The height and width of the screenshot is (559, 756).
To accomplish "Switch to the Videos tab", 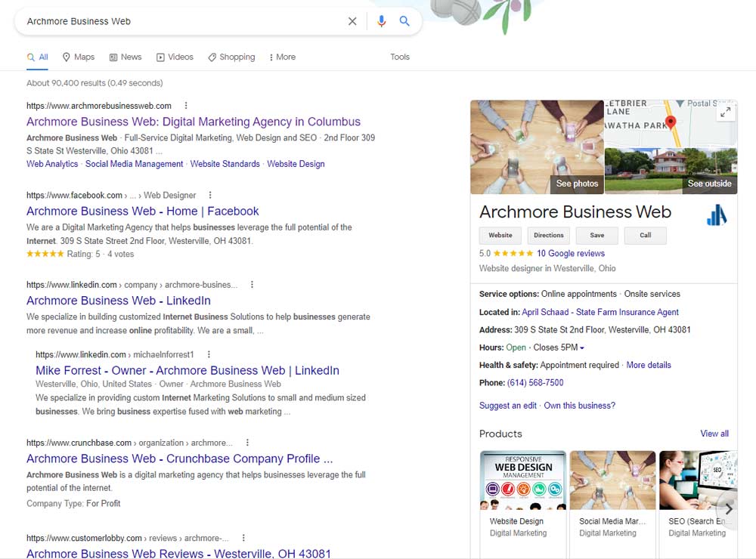I will pyautogui.click(x=175, y=57).
